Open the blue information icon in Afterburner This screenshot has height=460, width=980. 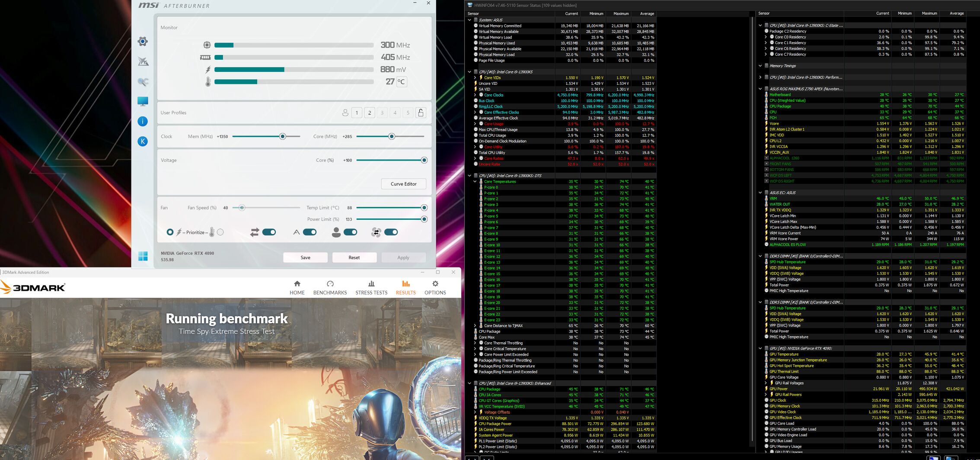143,122
